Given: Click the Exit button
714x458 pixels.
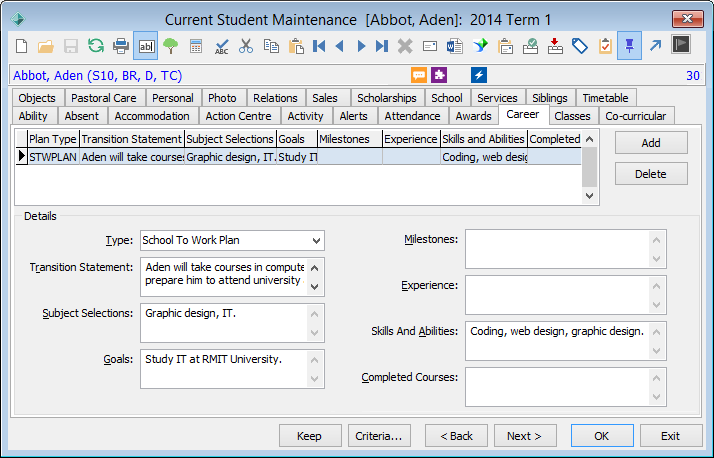Looking at the screenshot, I should pos(671,436).
